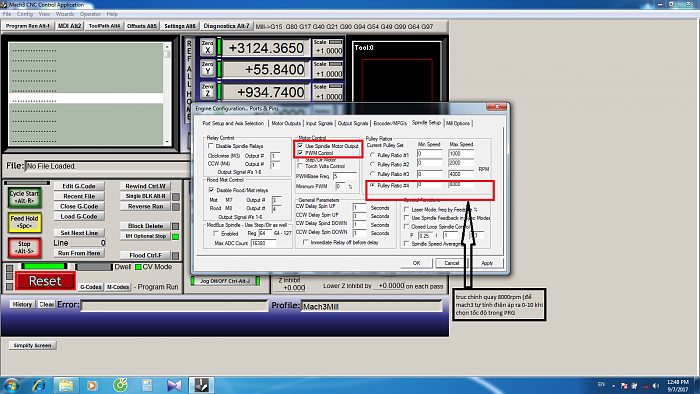
Task: Enable ModBus Spindle Enabled checkbox
Action: pyautogui.click(x=216, y=233)
